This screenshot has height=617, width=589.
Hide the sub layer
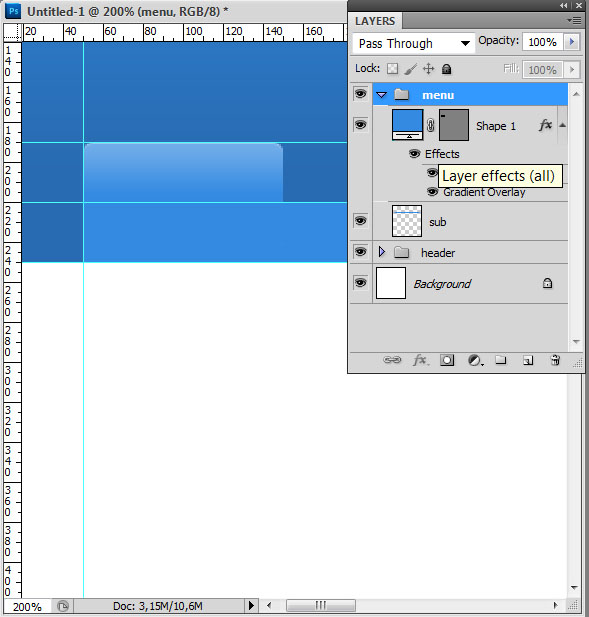click(360, 220)
